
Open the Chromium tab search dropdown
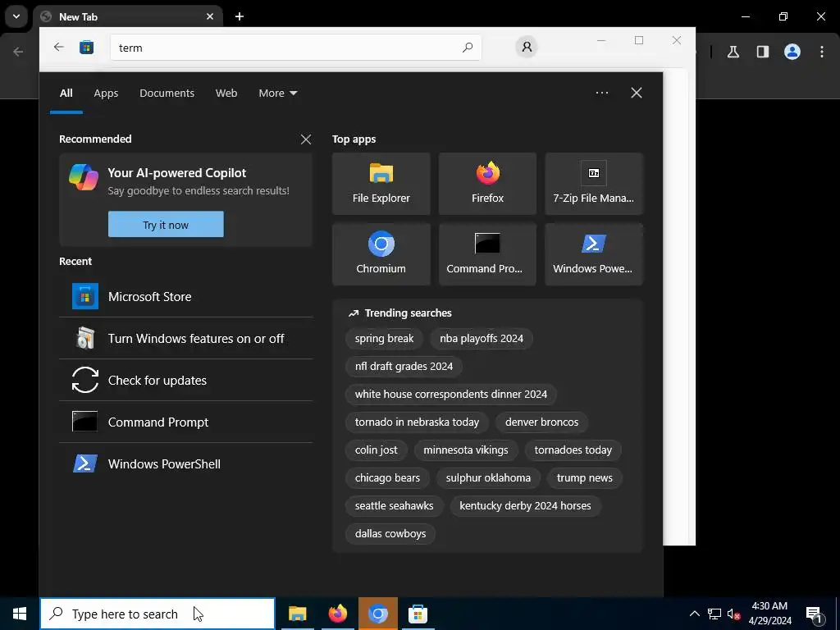(x=16, y=16)
